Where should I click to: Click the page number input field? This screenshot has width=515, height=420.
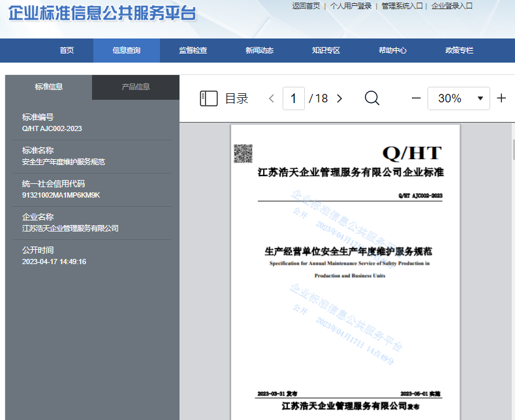(x=294, y=98)
